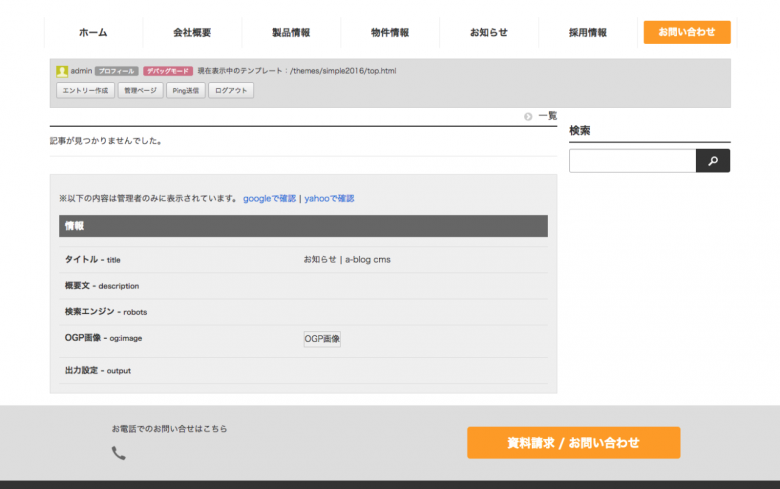Open the googleで確認 link
Screen dimensions: 780x489
point(269,199)
